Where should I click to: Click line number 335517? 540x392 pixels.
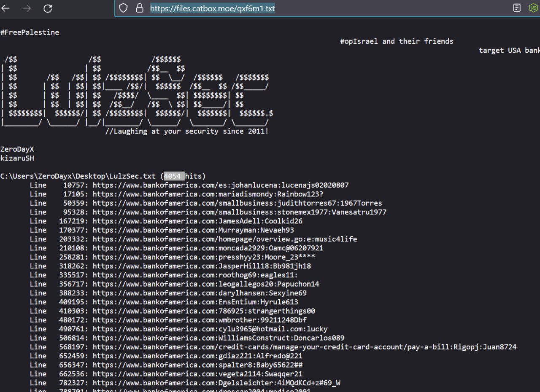(x=72, y=275)
